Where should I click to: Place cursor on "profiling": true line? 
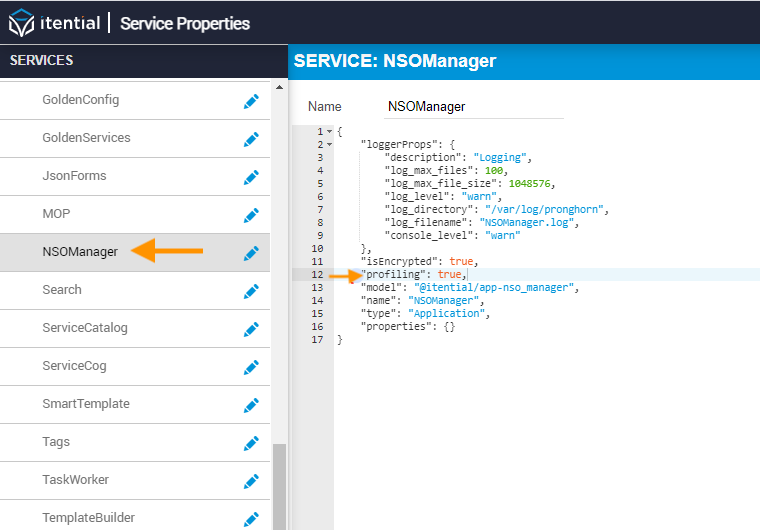click(414, 274)
